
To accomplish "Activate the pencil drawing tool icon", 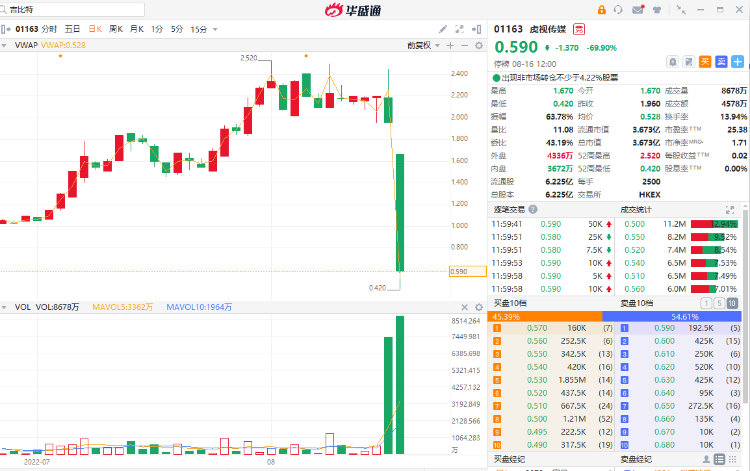I will pyautogui.click(x=443, y=29).
